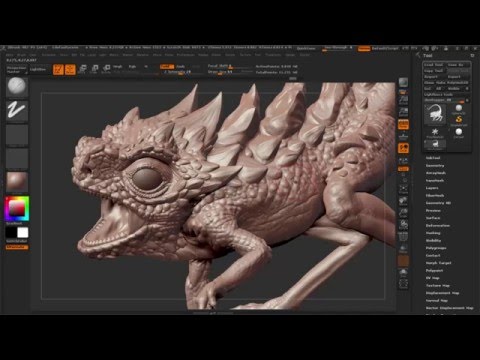Click the LightBox button
Viewport: 480px width, 360px height.
(x=38, y=69)
